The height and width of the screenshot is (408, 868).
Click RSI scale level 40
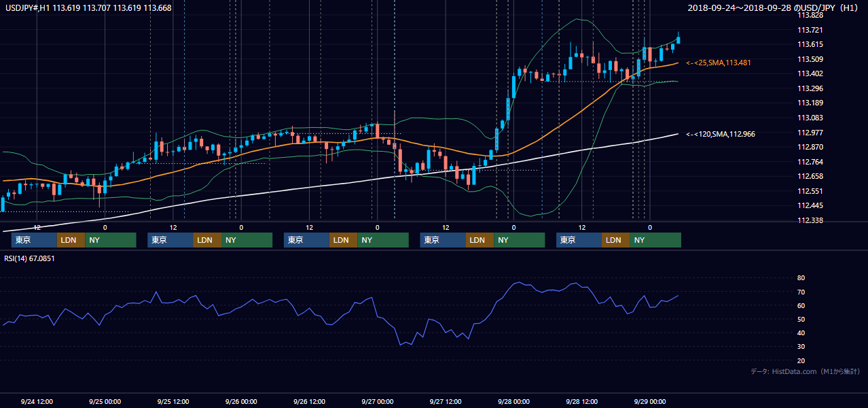tap(801, 333)
